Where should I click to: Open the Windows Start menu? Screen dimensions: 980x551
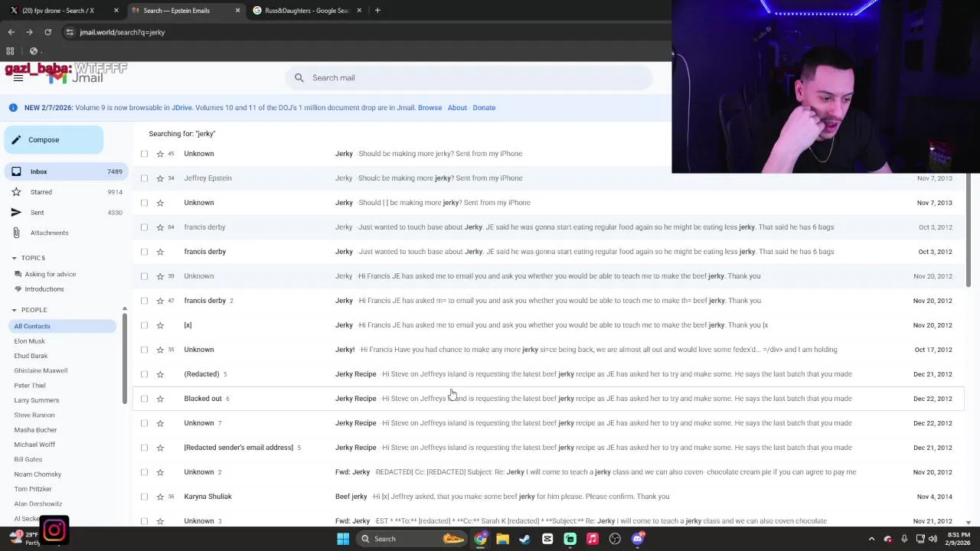pos(343,539)
